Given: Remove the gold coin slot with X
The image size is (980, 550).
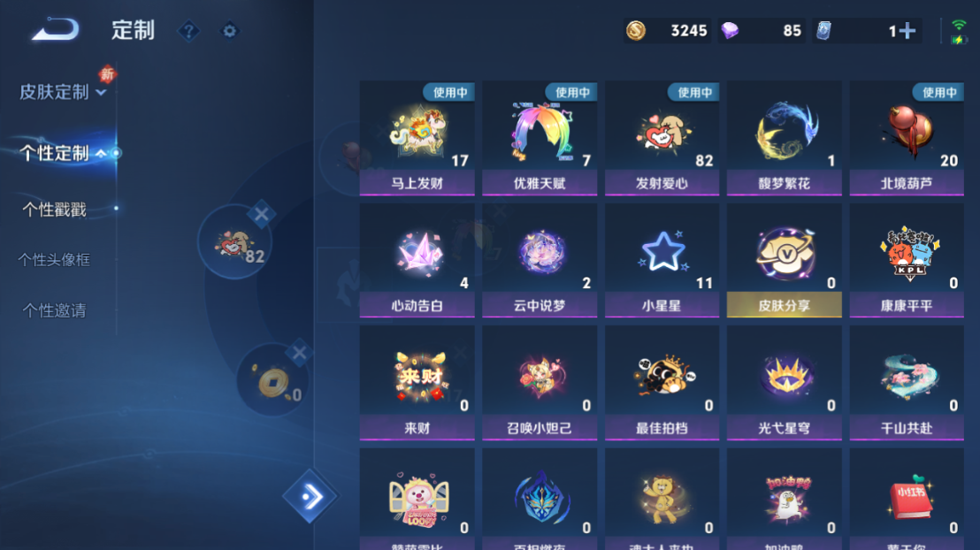Looking at the screenshot, I should [299, 354].
